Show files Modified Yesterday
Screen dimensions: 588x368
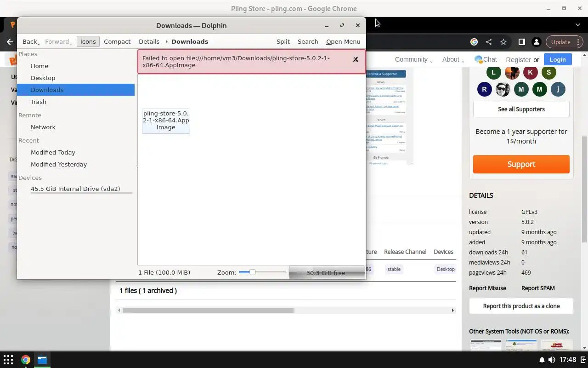click(76, 164)
